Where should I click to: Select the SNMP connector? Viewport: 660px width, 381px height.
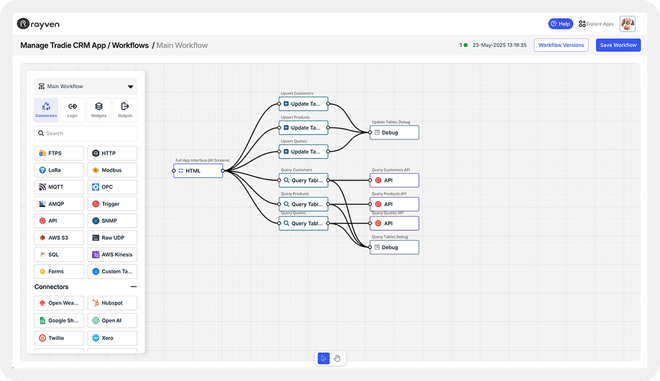[112, 221]
